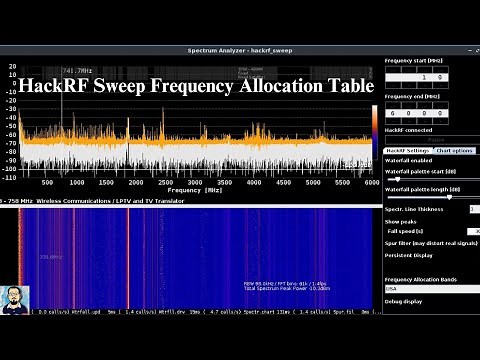Click the HackRF connected status text
The width and height of the screenshot is (480, 360).
pyautogui.click(x=408, y=130)
